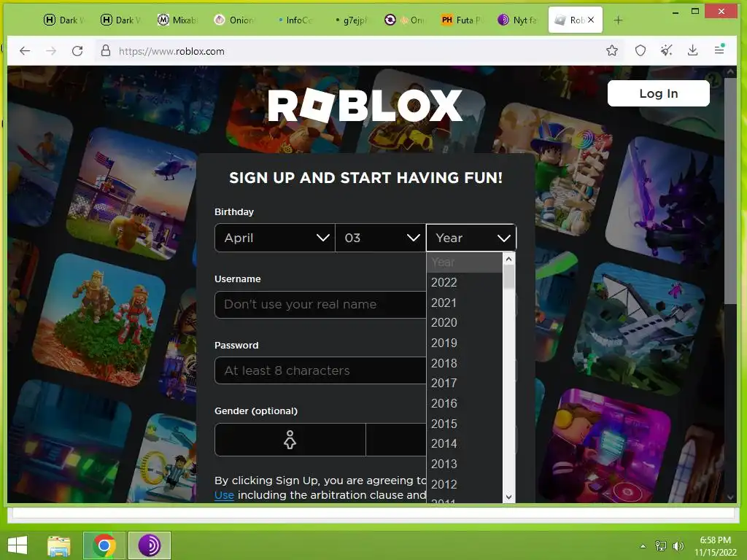Screen dimensions: 747x560
Task: Reload the page with the refresh icon
Action: 77,51
